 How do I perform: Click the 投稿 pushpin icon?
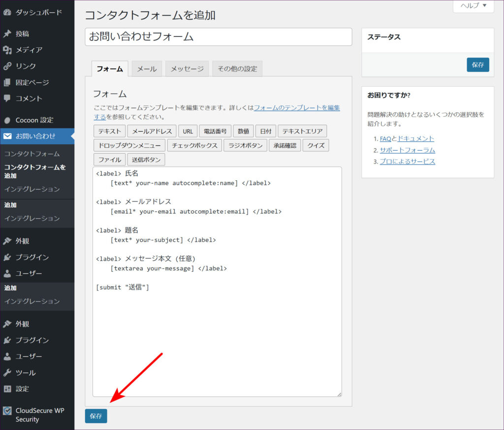pyautogui.click(x=7, y=34)
